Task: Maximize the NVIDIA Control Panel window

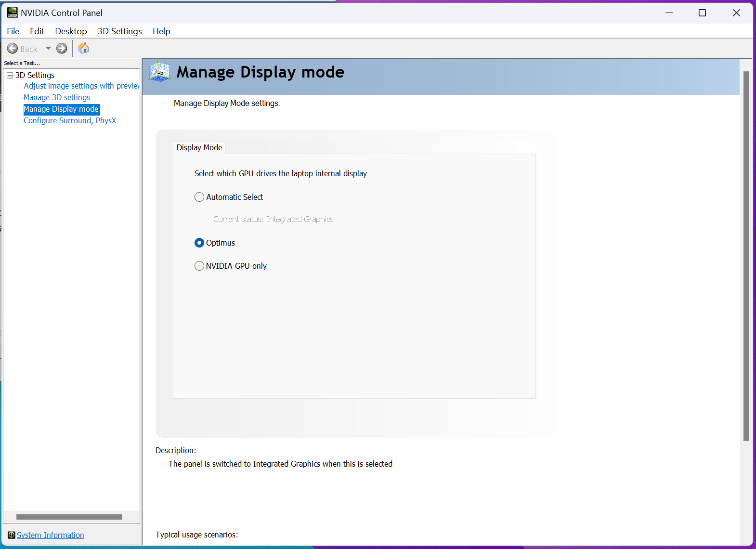Action: (702, 13)
